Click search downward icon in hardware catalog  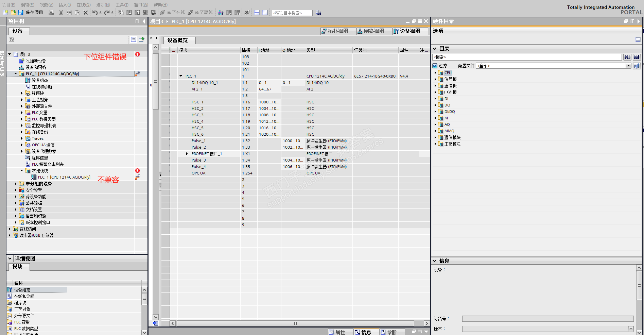(x=627, y=57)
